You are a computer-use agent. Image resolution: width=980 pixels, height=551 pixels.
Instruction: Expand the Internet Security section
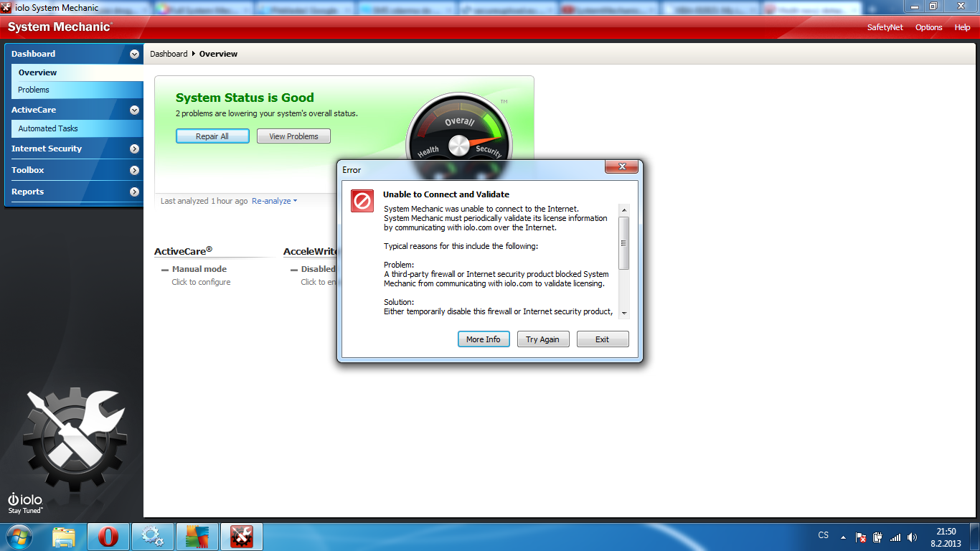coord(134,149)
